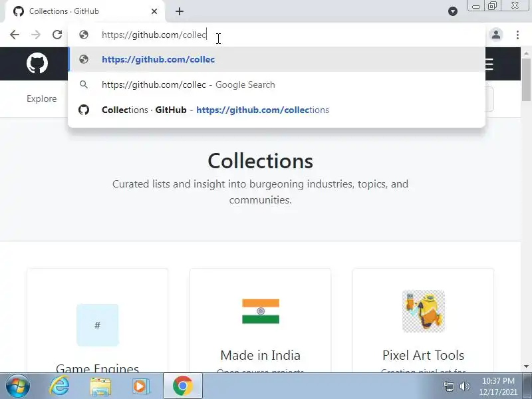Launch Internet Explorer from taskbar
This screenshot has width=532, height=399.
point(60,386)
